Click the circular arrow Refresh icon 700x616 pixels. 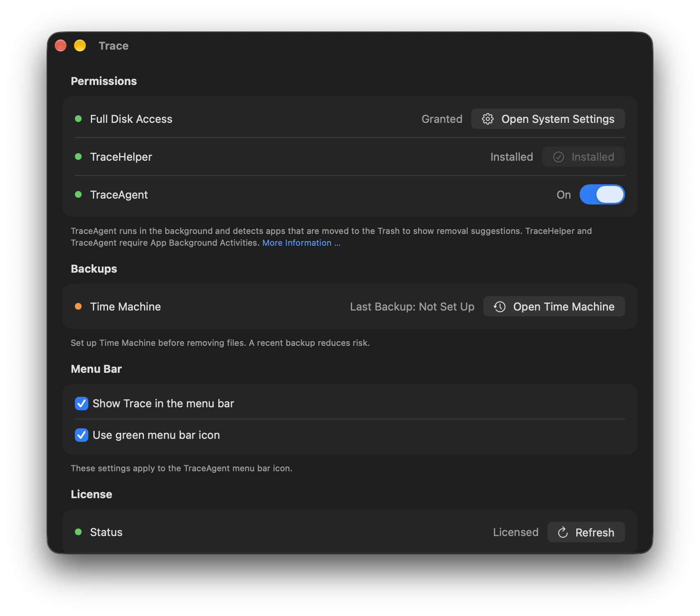click(x=563, y=533)
